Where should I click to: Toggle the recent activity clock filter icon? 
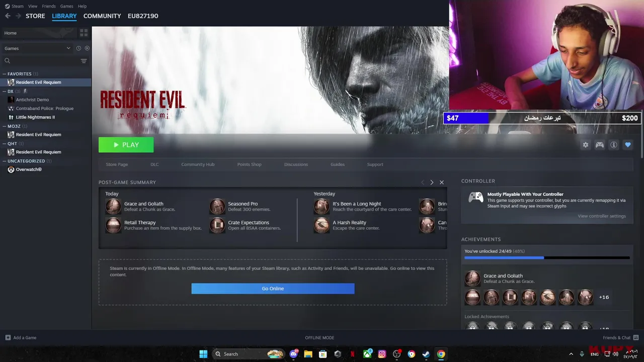click(x=78, y=48)
